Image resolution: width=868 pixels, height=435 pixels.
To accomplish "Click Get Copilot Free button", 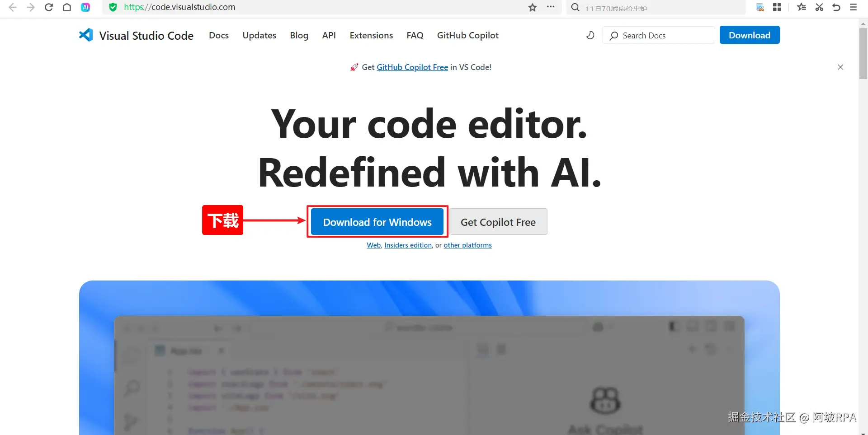I will click(498, 222).
